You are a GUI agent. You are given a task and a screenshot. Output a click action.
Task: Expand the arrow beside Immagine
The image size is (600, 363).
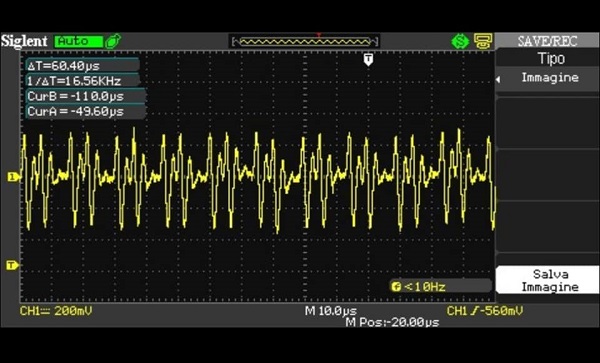498,80
